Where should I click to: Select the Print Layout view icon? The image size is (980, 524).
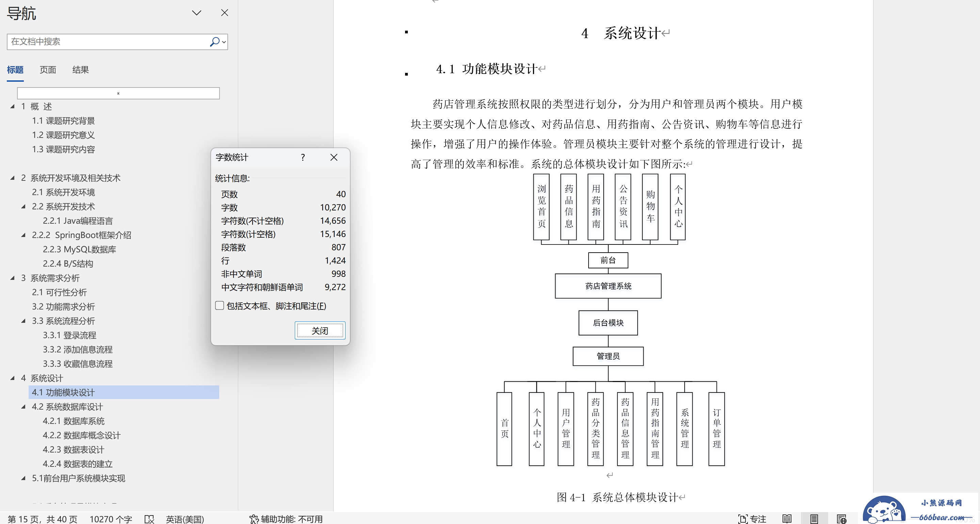(x=814, y=519)
